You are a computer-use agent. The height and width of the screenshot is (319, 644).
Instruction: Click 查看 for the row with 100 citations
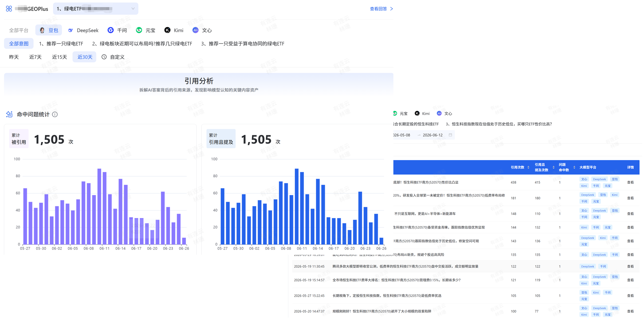631,312
